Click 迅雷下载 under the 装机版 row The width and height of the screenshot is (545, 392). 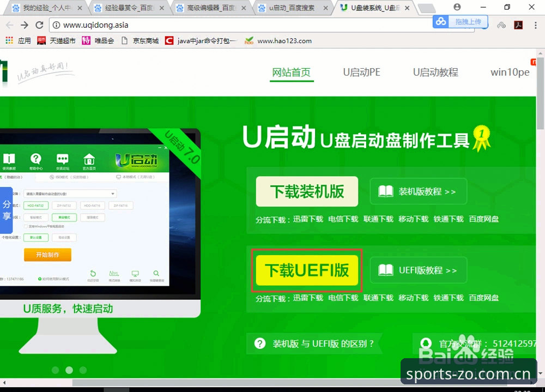[x=308, y=219]
